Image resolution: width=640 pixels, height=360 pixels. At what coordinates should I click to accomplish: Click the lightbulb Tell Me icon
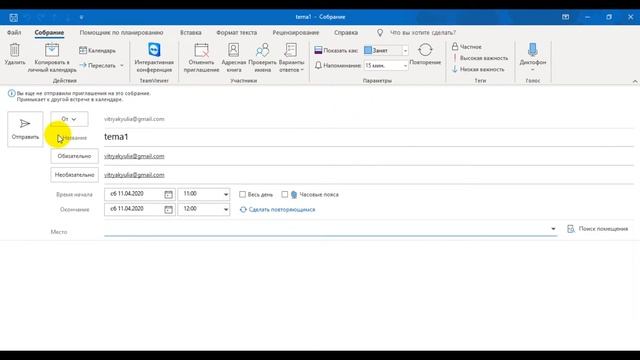click(x=380, y=33)
